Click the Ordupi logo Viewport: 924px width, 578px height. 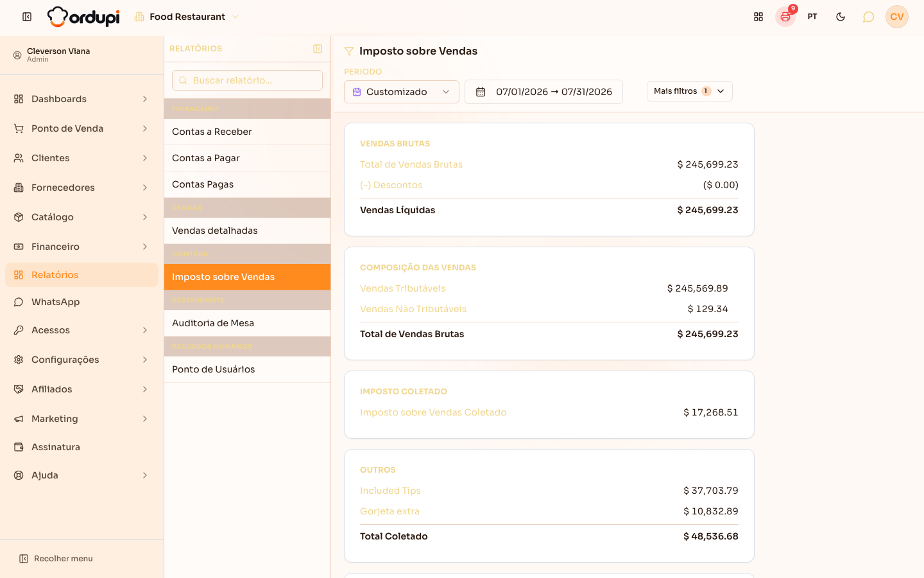click(83, 17)
